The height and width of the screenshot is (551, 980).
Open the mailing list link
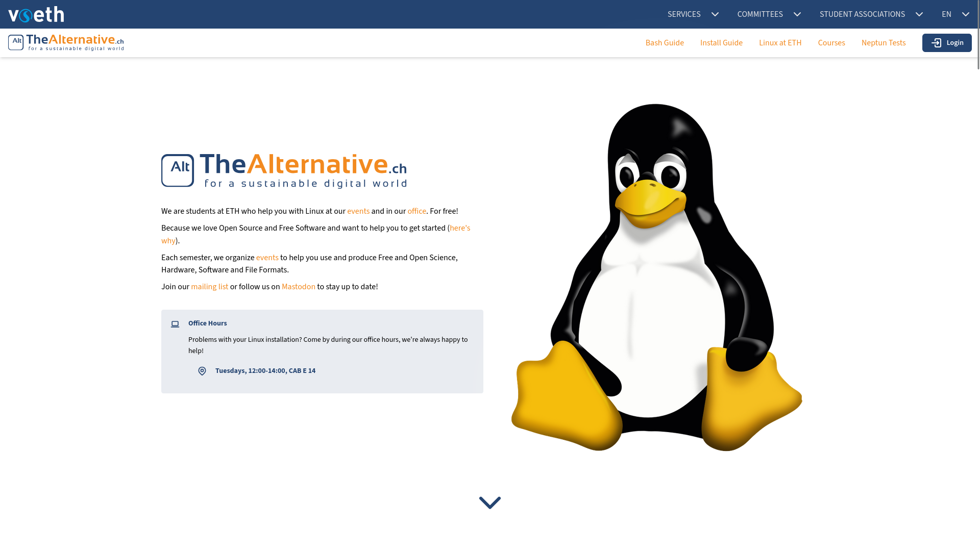(x=209, y=287)
